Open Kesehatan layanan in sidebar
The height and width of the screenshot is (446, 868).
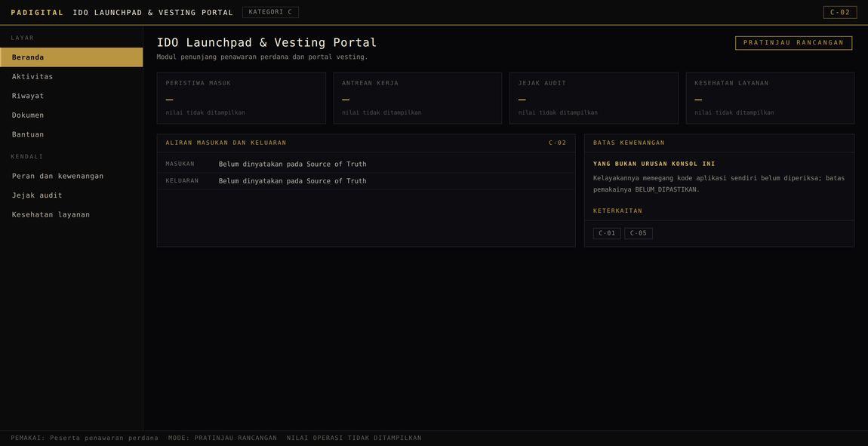tap(72, 215)
